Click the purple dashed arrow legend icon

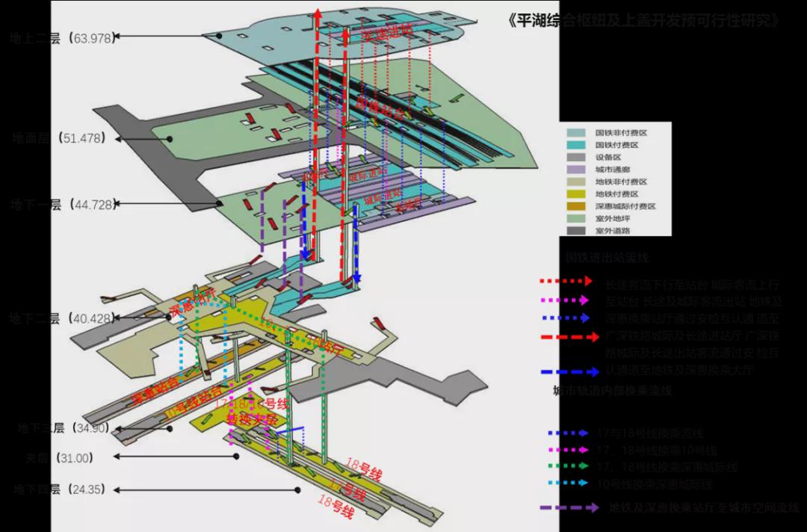569,508
